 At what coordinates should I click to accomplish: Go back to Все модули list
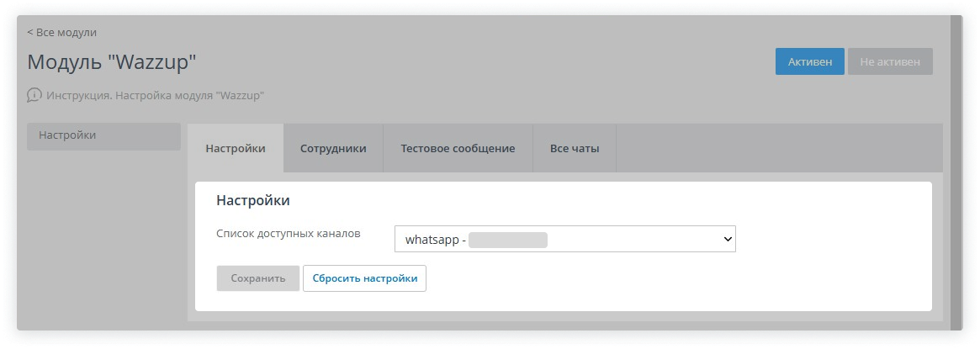pyautogui.click(x=66, y=32)
